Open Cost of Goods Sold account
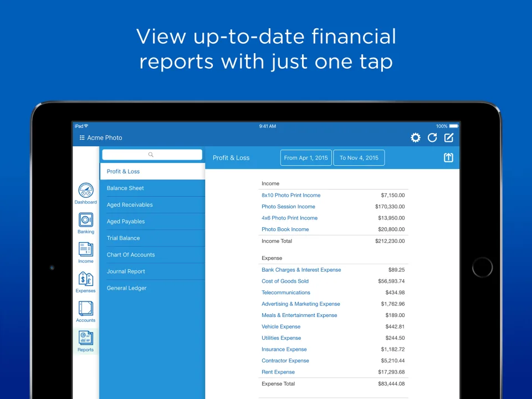This screenshot has height=399, width=532. [x=285, y=281]
